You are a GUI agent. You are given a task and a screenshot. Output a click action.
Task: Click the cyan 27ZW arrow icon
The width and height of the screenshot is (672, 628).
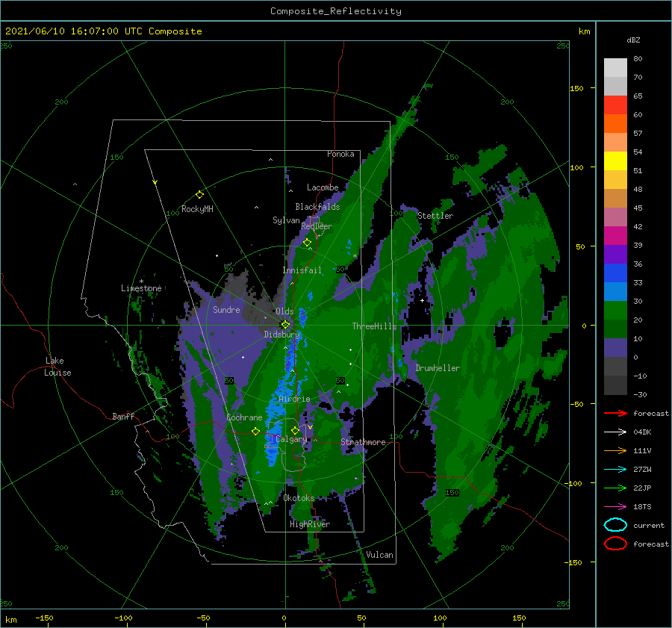[615, 470]
